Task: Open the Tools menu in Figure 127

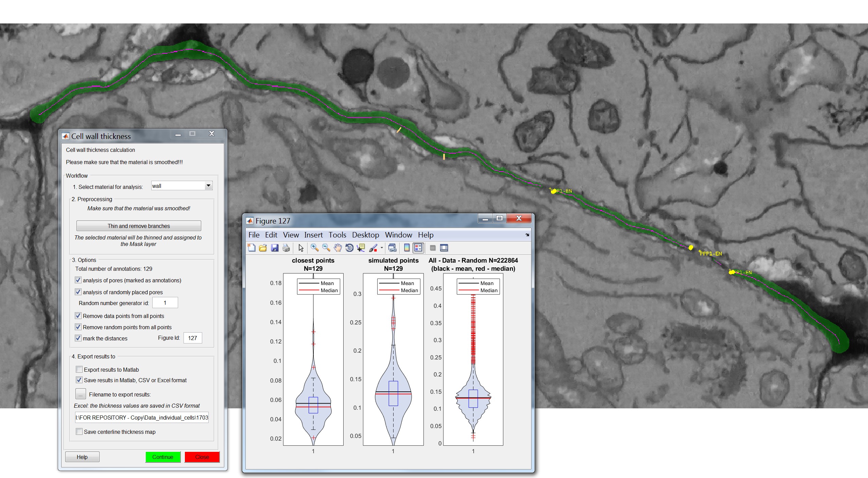Action: tap(337, 235)
